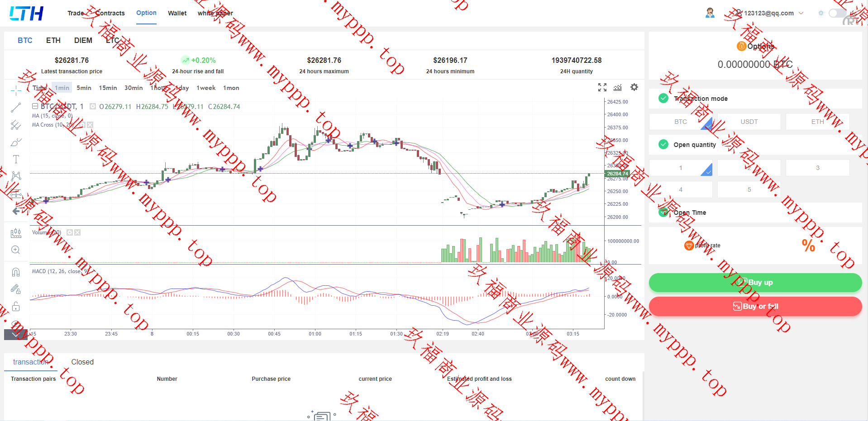
Task: Open chart fullscreen mode
Action: [602, 87]
